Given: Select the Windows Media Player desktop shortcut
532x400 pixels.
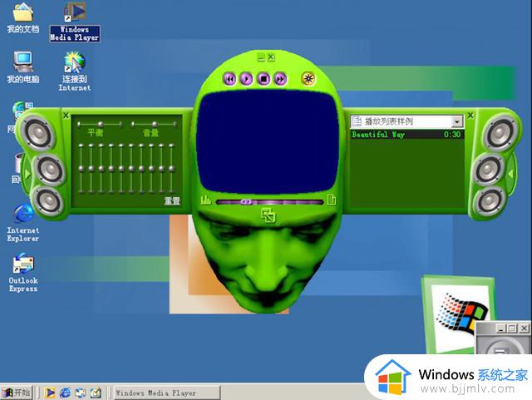Looking at the screenshot, I should (x=75, y=22).
